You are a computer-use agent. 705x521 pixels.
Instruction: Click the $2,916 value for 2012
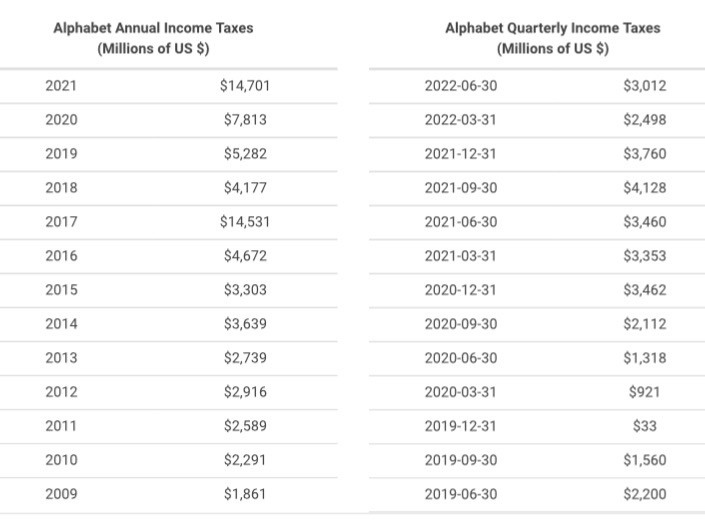(245, 392)
